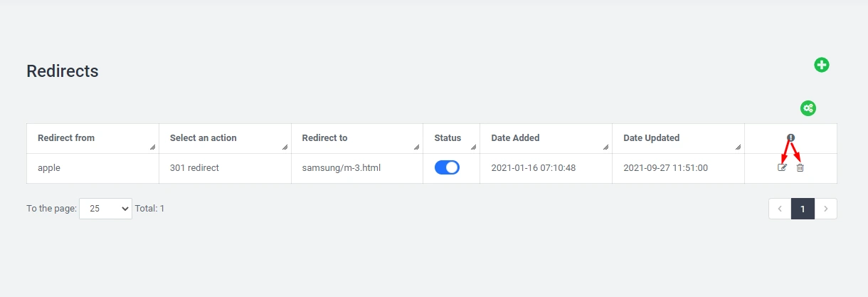Image resolution: width=868 pixels, height=297 pixels.
Task: Click the apple cell in Redirect from
Action: 48,168
